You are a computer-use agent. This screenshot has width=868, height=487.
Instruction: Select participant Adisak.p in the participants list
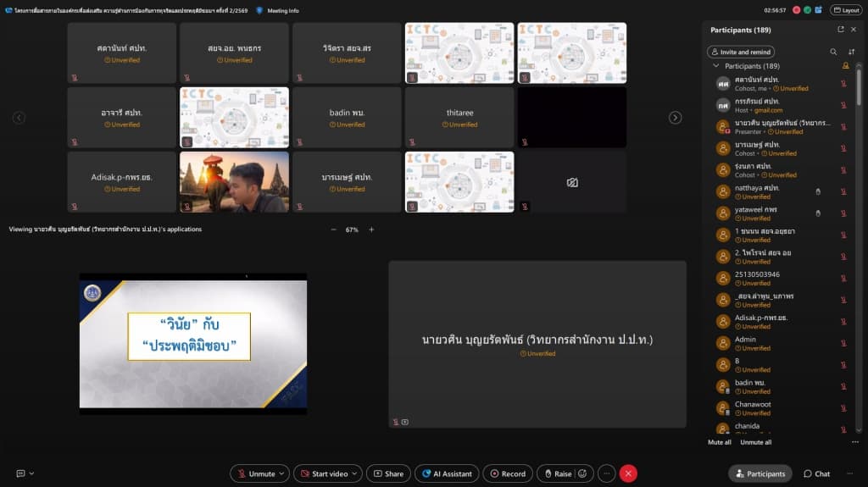[781, 322]
